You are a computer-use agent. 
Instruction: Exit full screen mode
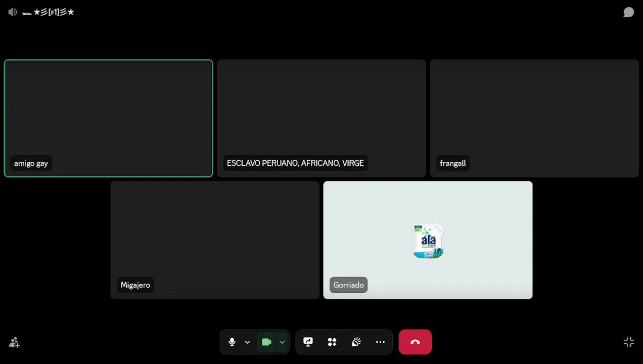coord(629,342)
